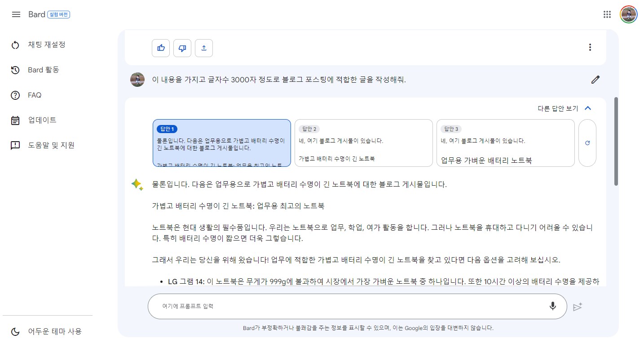Activate voice input with the microphone icon

click(x=552, y=306)
